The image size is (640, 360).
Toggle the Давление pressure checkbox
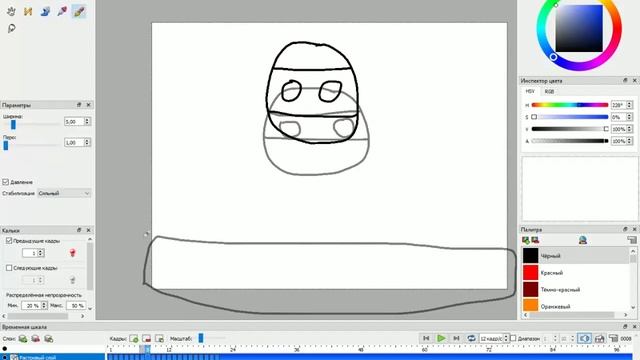coord(6,182)
